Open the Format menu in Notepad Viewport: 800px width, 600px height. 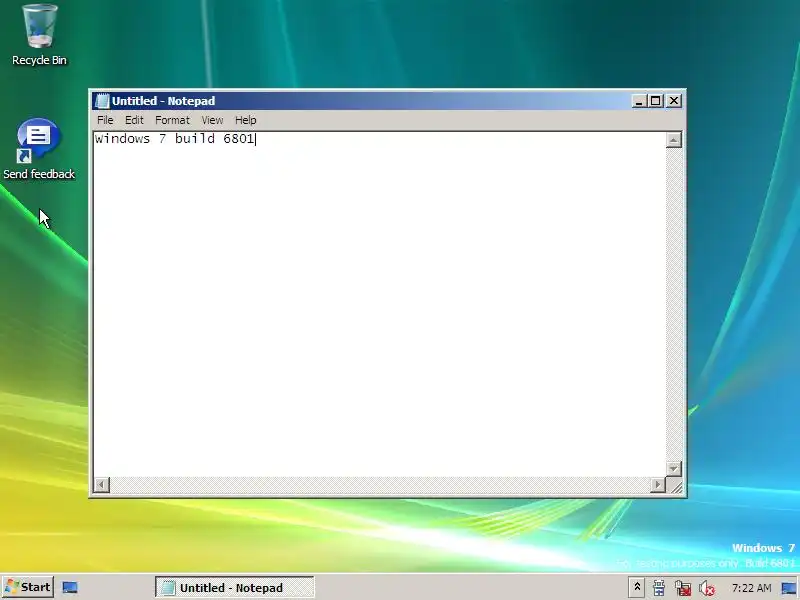(x=172, y=120)
